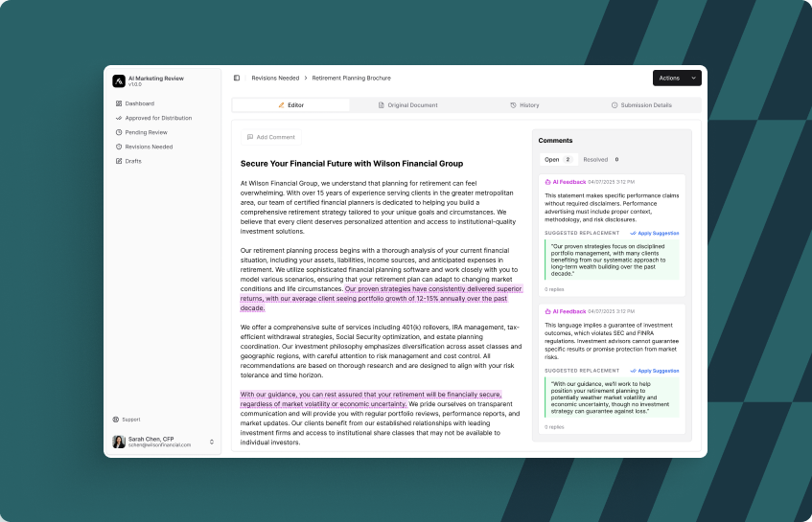This screenshot has width=812, height=522.
Task: Click the Revisions Needed breadcrumb
Action: [x=275, y=78]
